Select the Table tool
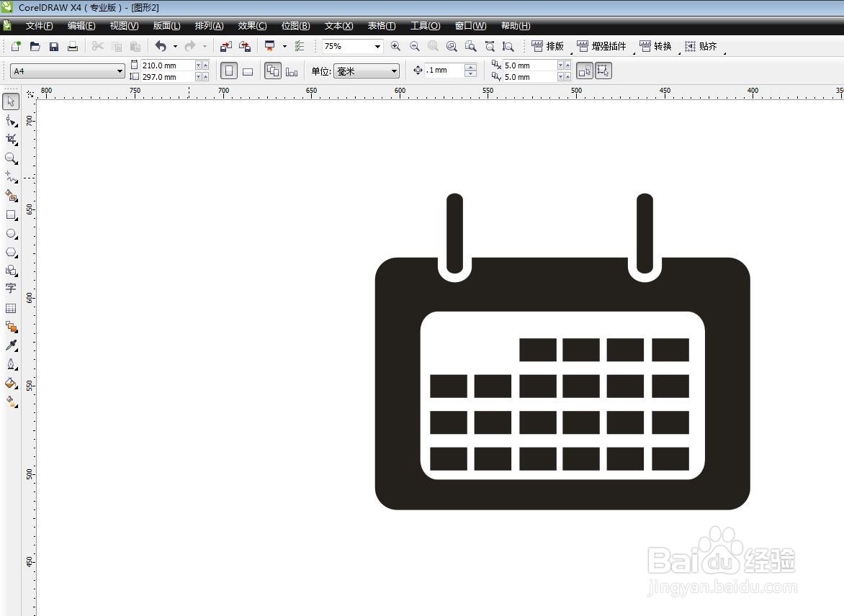Image resolution: width=844 pixels, height=616 pixels. 11,308
